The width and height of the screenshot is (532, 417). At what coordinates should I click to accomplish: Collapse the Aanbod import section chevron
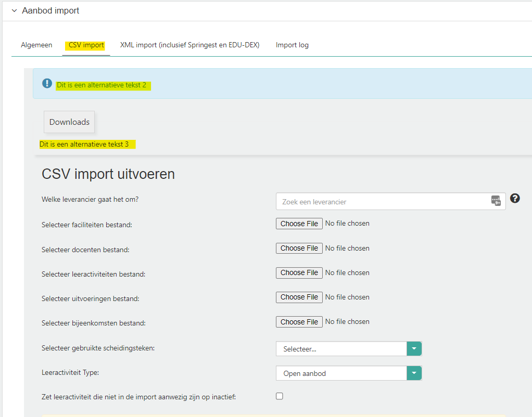pyautogui.click(x=14, y=11)
